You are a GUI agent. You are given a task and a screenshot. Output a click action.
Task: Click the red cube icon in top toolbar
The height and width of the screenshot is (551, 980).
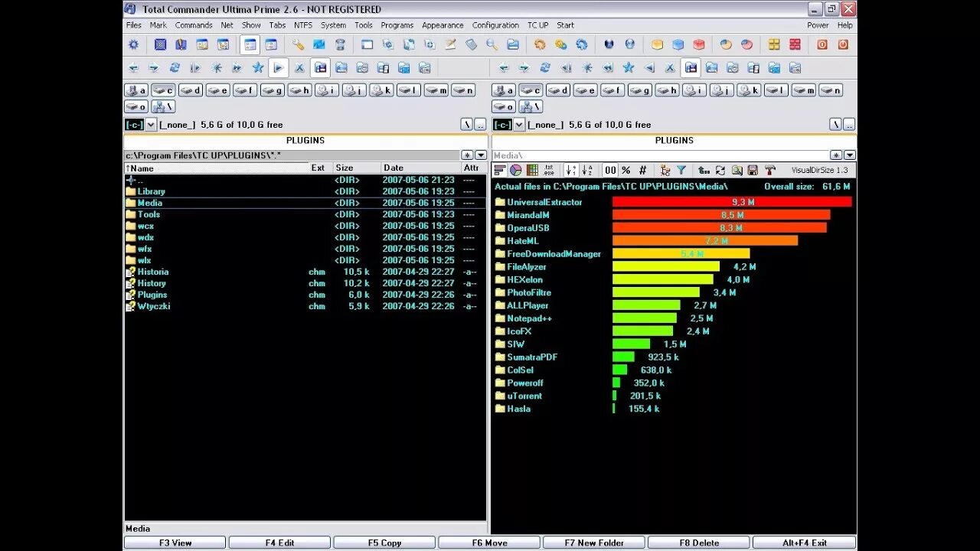point(698,45)
